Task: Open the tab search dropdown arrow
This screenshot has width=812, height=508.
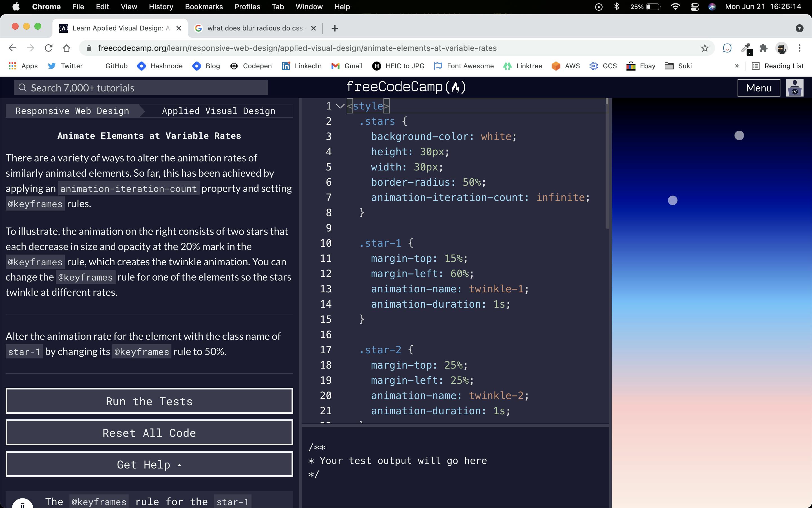Action: point(800,28)
